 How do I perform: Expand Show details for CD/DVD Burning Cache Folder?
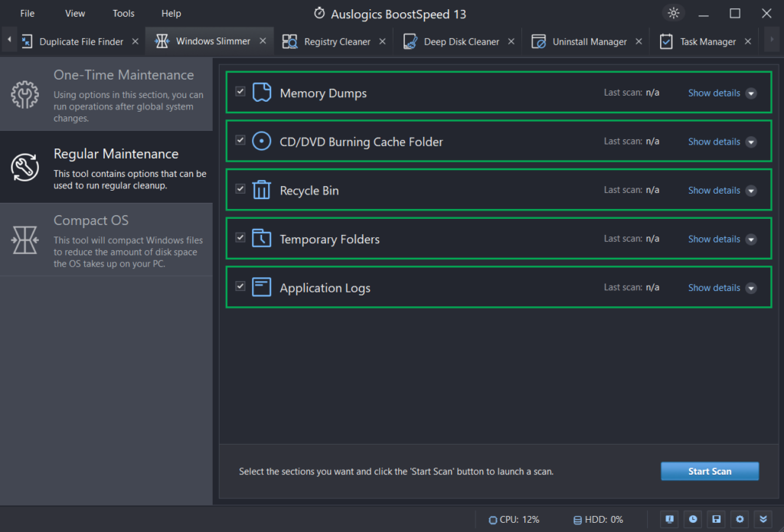[x=714, y=141]
